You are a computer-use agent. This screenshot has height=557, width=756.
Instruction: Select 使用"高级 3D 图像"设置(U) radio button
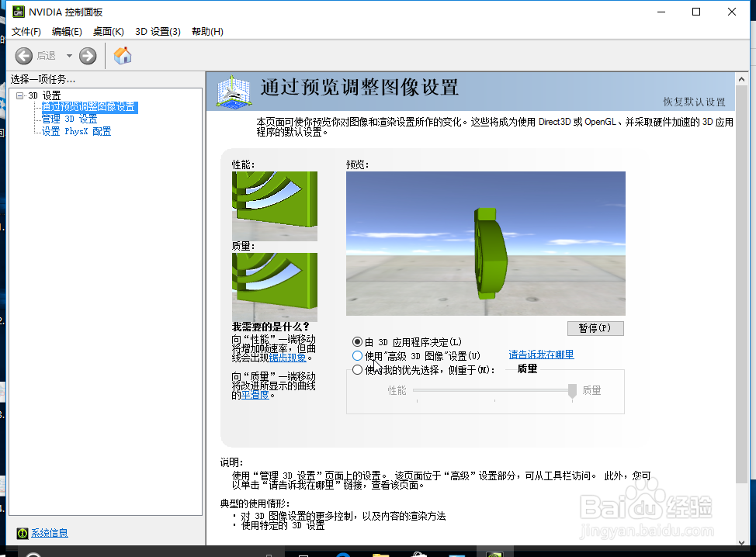coord(357,356)
